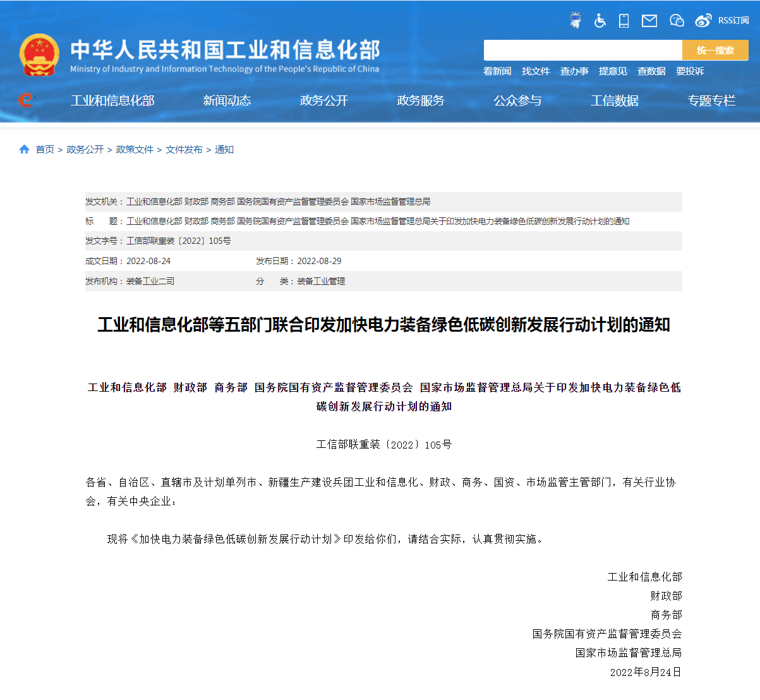This screenshot has height=700, width=760.
Task: Focus the site search input field
Action: point(583,50)
